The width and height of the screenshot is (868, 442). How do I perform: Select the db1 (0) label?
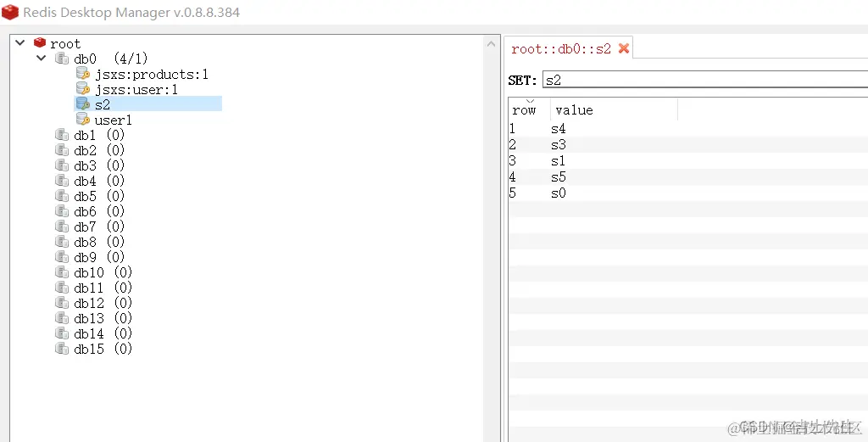(x=99, y=135)
